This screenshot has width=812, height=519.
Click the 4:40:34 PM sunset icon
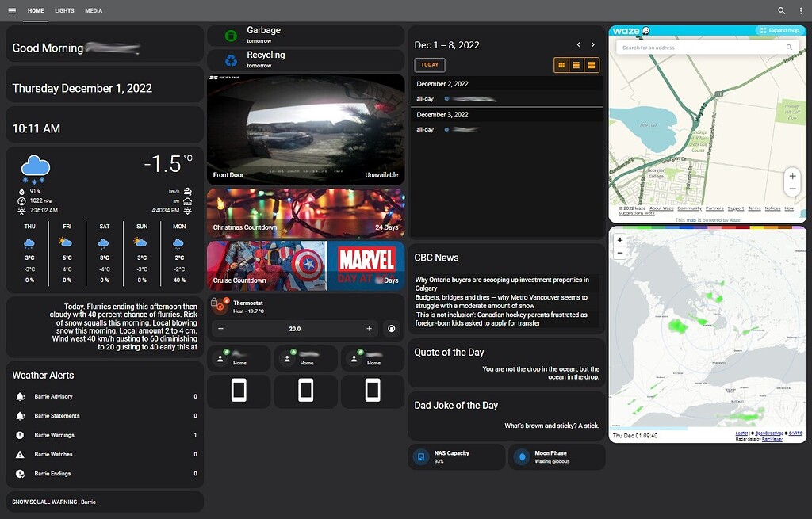[187, 211]
